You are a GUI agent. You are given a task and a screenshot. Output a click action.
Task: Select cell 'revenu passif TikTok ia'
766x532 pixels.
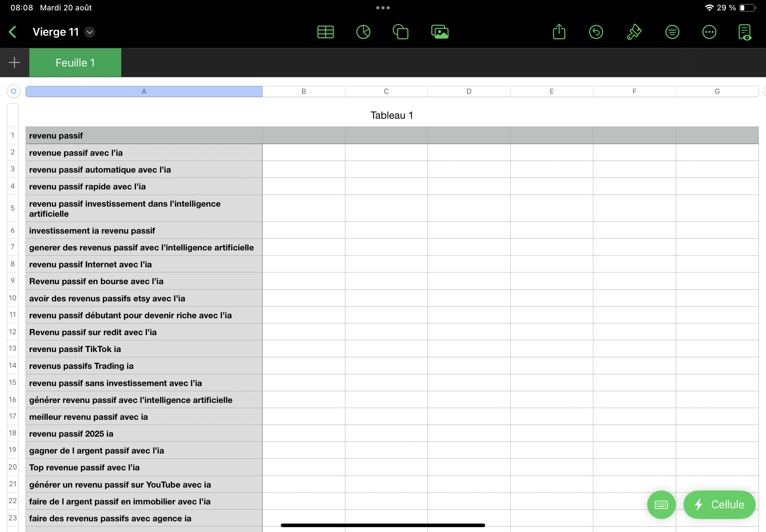point(144,349)
